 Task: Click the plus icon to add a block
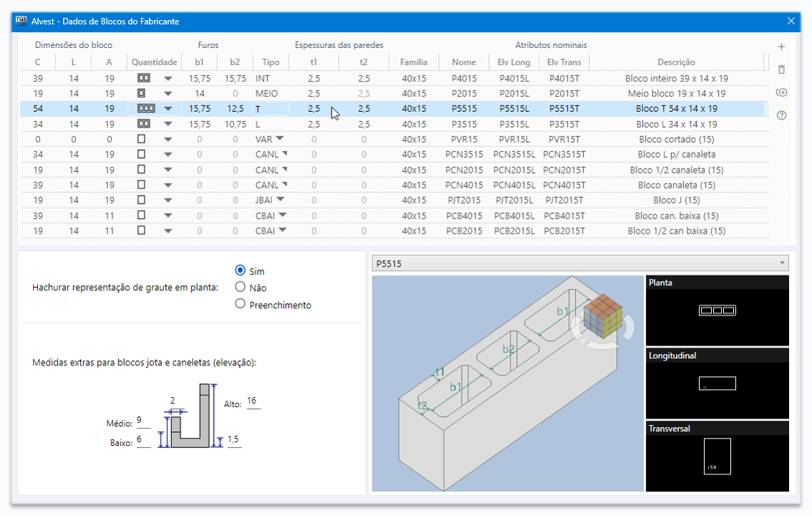coord(781,47)
